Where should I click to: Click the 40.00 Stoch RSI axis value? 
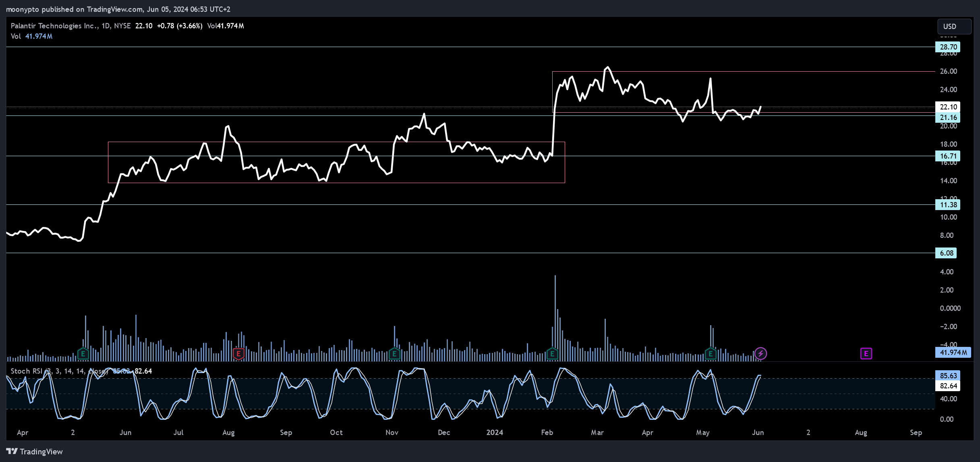click(x=948, y=399)
